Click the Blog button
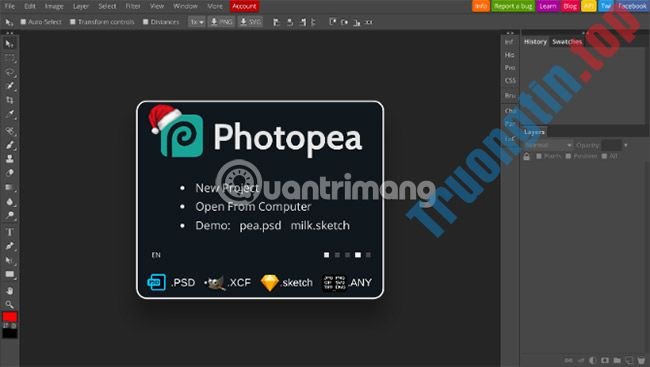650x367 pixels. (x=570, y=6)
